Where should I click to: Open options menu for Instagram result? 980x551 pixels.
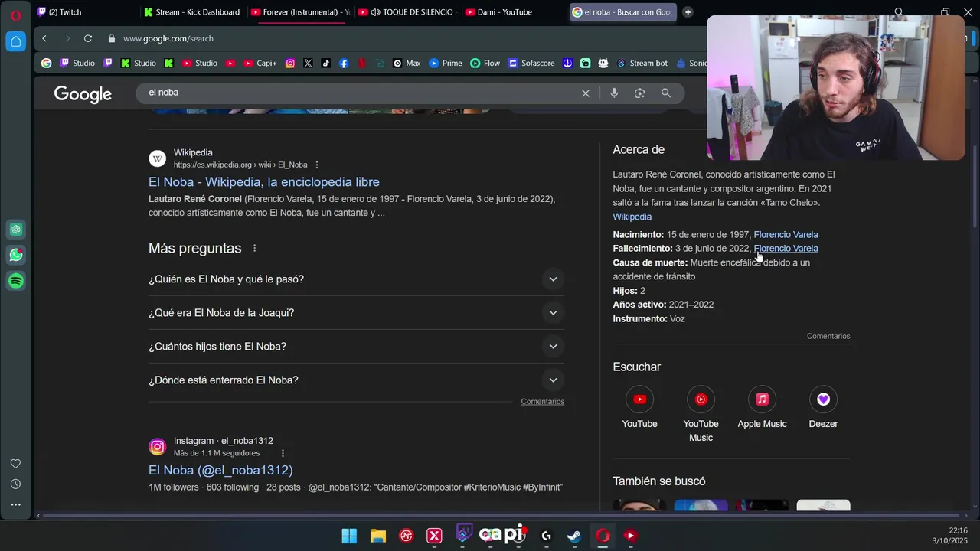tap(283, 453)
